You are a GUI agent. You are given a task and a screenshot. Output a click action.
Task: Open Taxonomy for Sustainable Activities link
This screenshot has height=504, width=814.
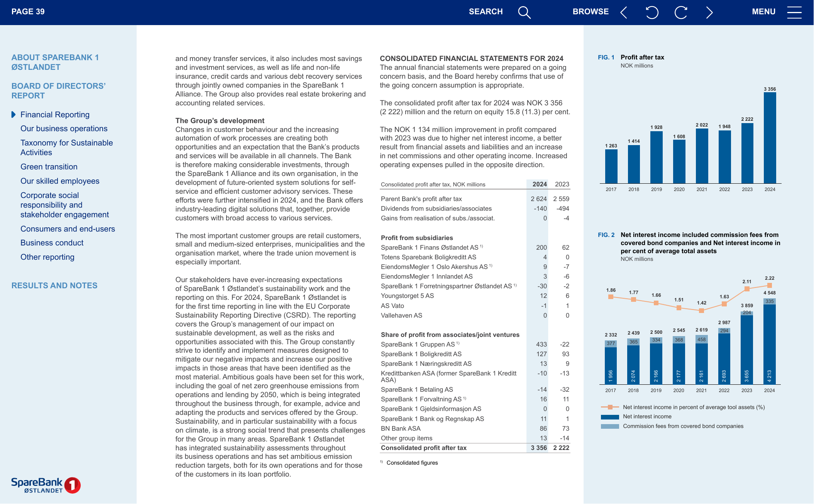66,147
